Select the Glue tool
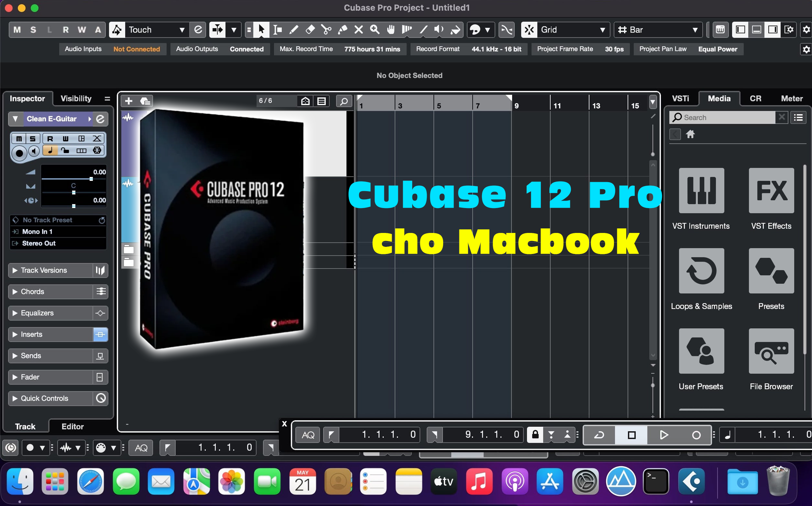812x506 pixels. 342,30
